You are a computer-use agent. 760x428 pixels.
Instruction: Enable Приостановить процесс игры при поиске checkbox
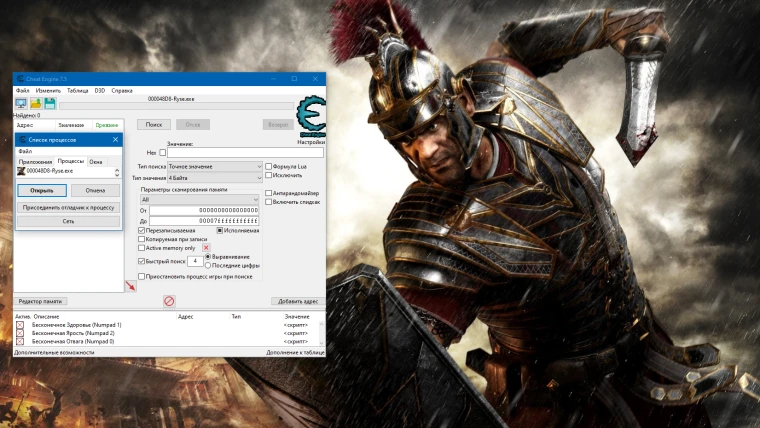142,276
